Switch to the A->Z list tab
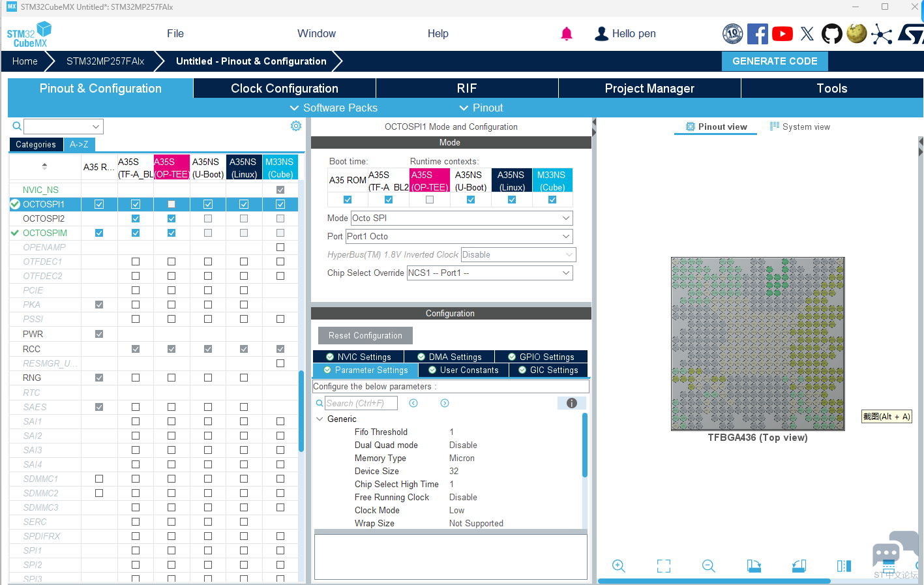Screen dimensions: 924x585 click(x=79, y=144)
